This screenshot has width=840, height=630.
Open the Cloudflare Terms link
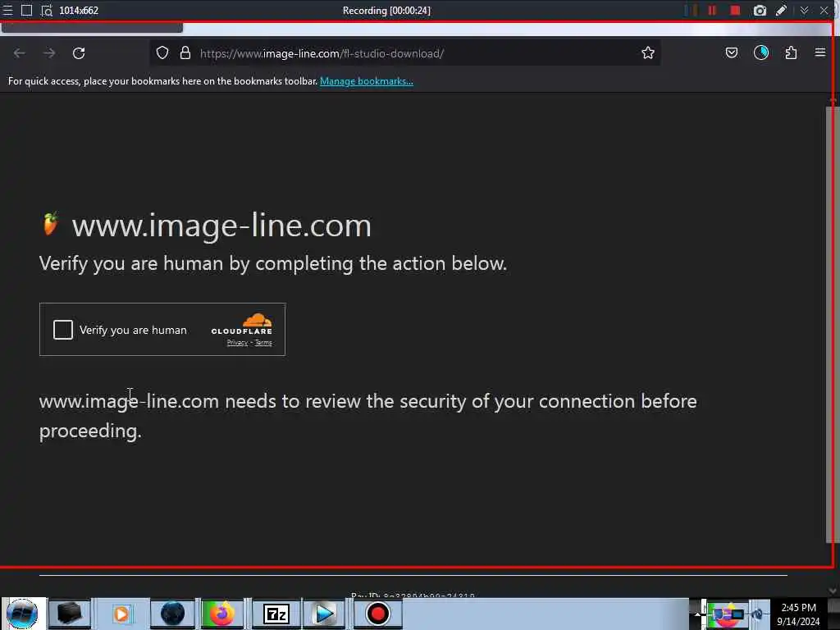(x=263, y=343)
